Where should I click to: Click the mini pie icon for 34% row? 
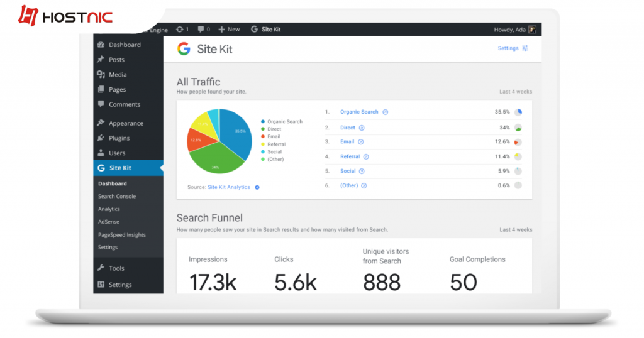(518, 128)
